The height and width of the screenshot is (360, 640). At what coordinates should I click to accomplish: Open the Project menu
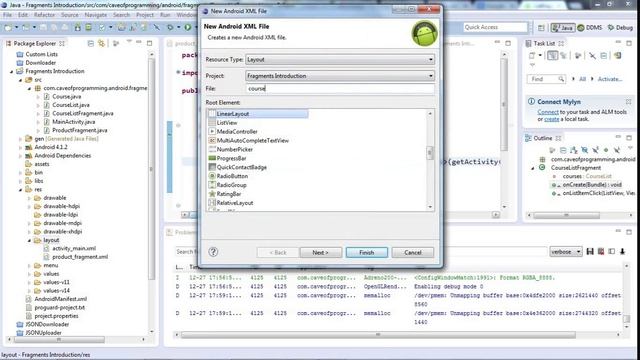click(x=145, y=15)
